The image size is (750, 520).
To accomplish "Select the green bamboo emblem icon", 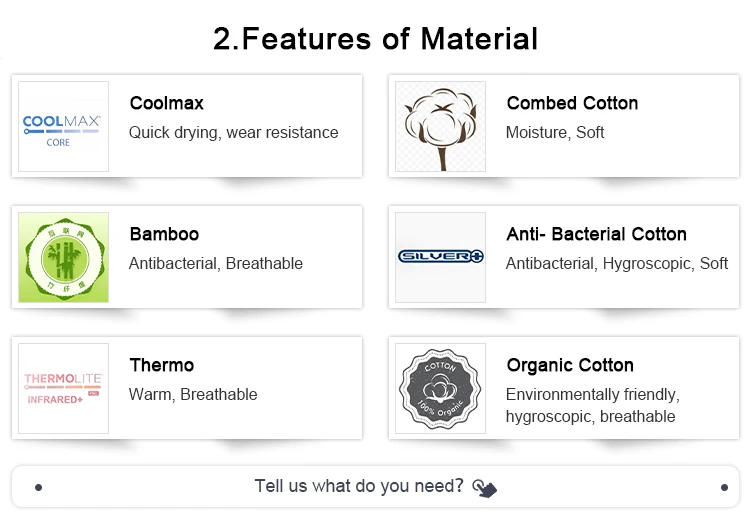I will click(x=63, y=257).
